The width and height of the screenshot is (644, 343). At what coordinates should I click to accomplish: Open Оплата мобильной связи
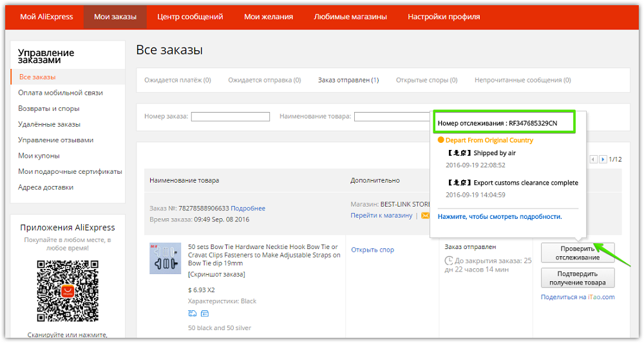click(61, 93)
